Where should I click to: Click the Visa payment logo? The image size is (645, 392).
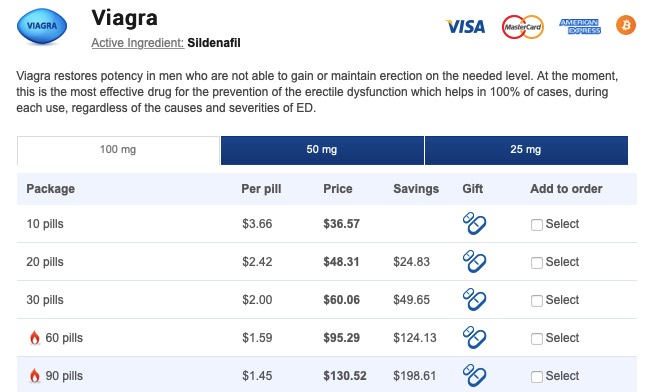(466, 27)
